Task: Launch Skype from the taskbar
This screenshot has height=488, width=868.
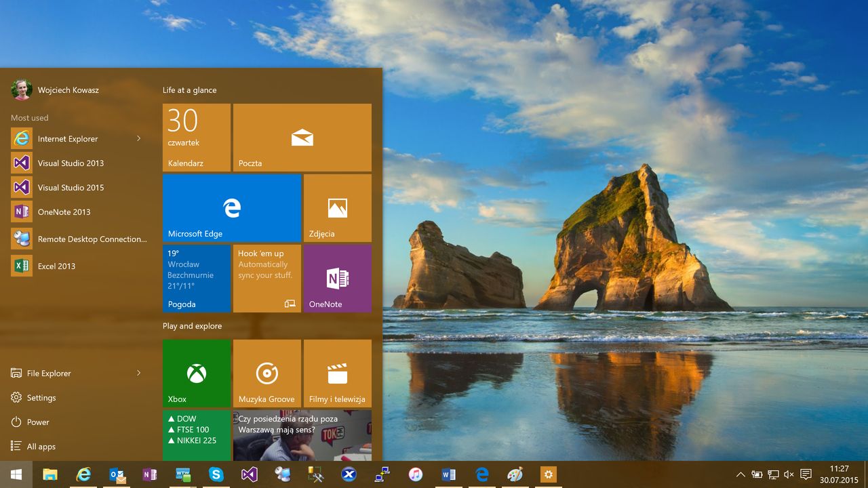Action: coord(216,474)
